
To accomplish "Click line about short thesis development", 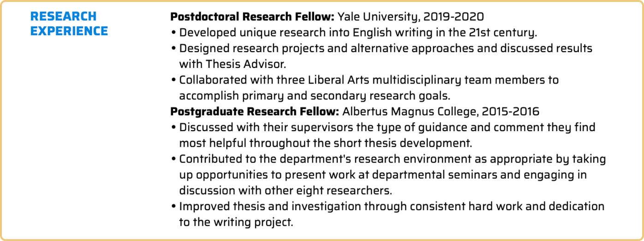I will [325, 143].
